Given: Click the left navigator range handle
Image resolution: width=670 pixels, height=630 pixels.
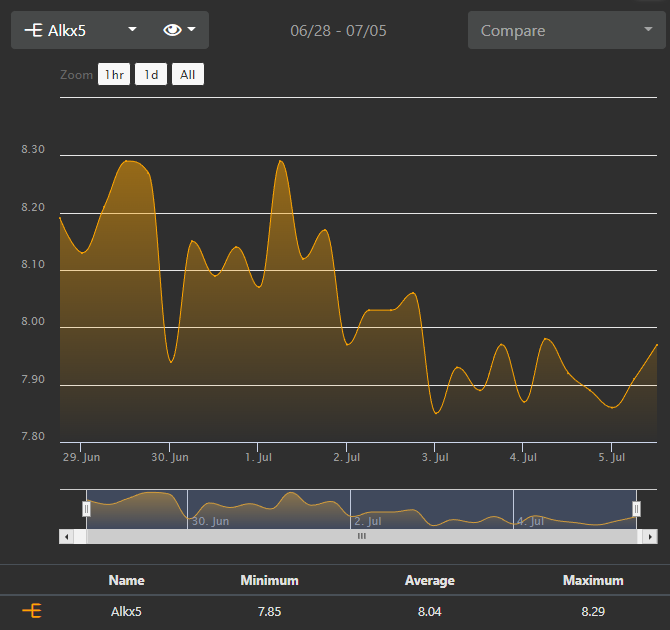Looking at the screenshot, I should 86,509.
